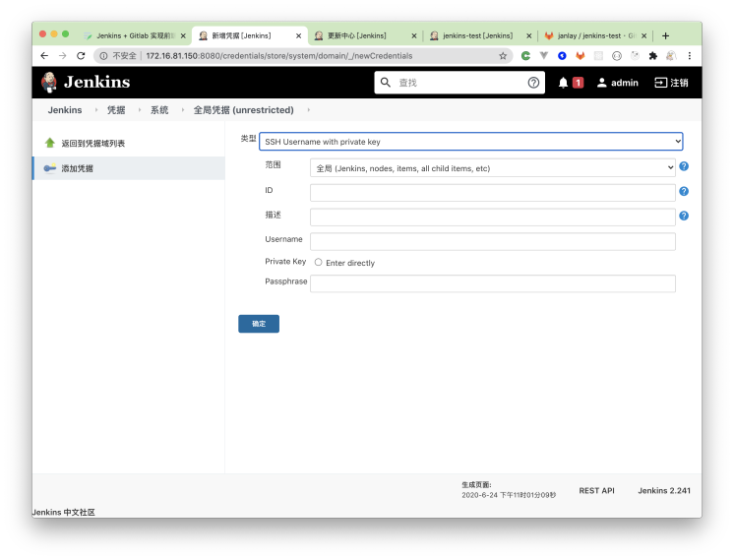Click the Jenkins logo mascot icon
734x560 pixels.
[x=49, y=83]
